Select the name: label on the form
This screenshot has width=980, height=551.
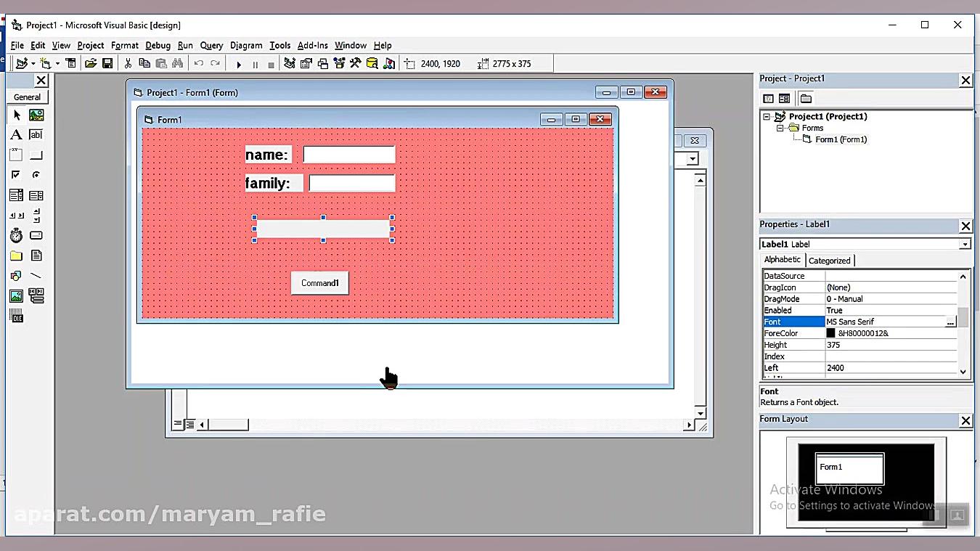pyautogui.click(x=268, y=155)
